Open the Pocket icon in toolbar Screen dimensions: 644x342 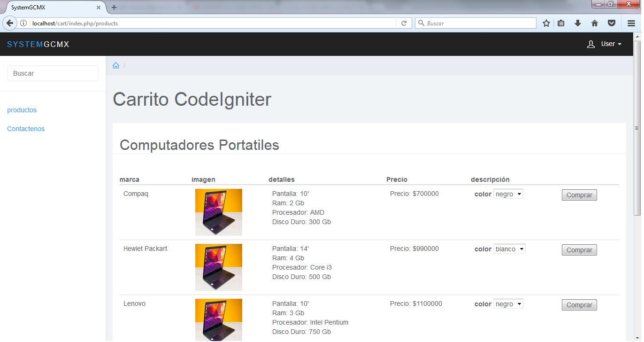[x=611, y=23]
